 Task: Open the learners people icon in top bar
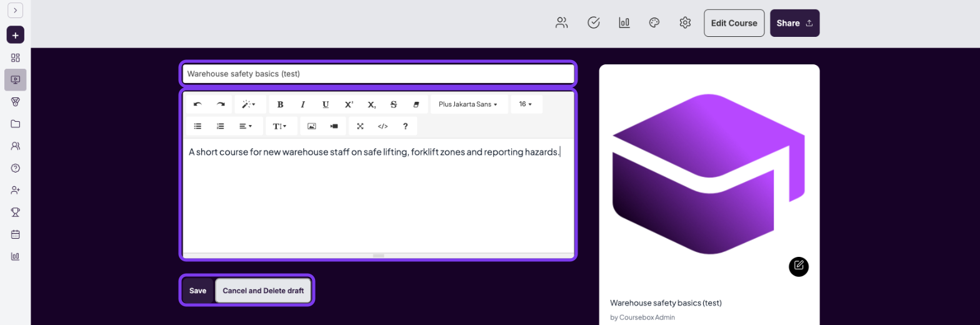(562, 23)
